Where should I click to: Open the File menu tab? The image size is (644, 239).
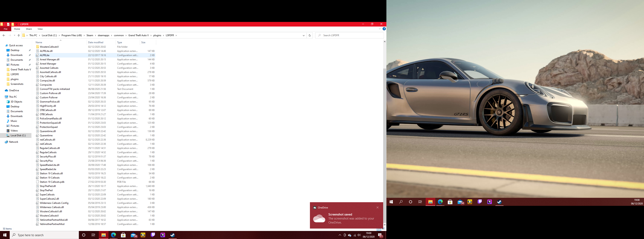pos(5,29)
